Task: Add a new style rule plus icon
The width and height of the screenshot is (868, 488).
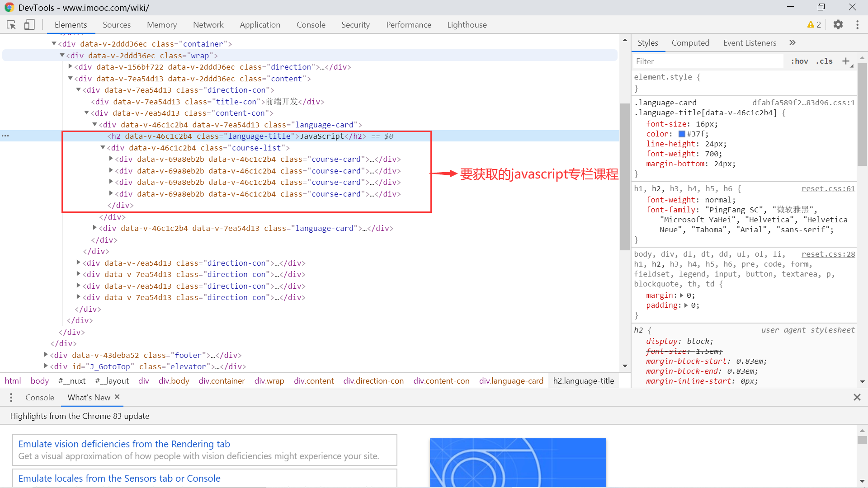Action: [846, 61]
